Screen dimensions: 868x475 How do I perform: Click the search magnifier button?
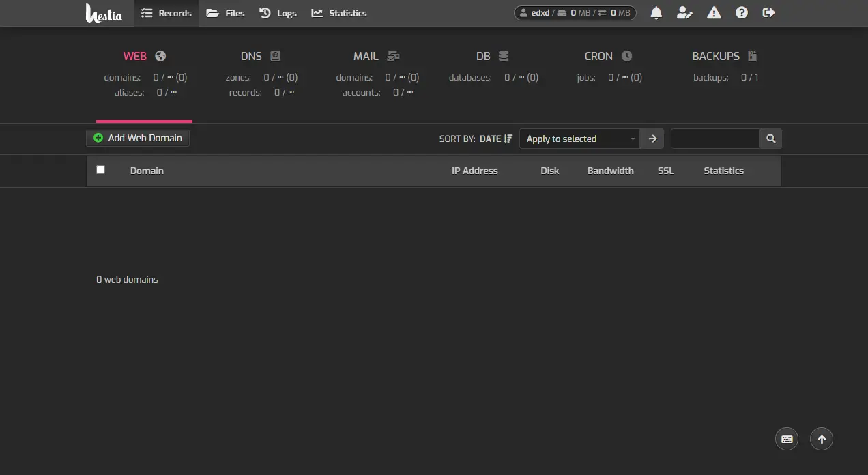[x=771, y=139]
